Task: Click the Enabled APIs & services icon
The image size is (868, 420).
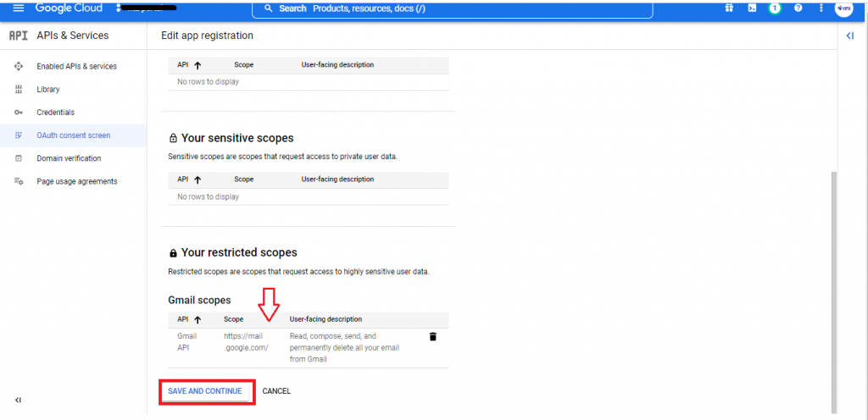Action: coord(19,66)
